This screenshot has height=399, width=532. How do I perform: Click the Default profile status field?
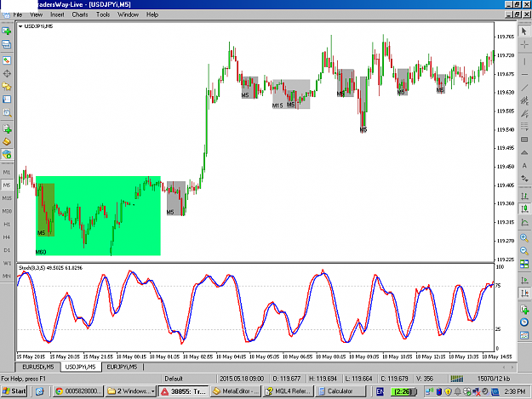[x=174, y=379]
